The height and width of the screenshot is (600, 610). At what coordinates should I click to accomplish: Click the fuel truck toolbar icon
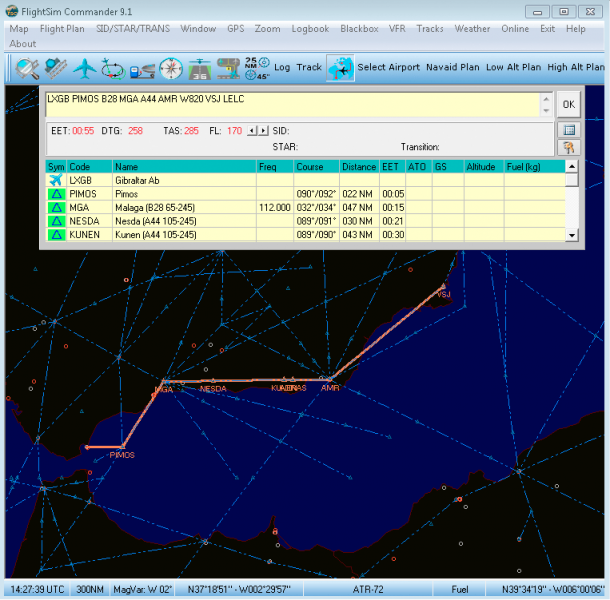coord(142,68)
